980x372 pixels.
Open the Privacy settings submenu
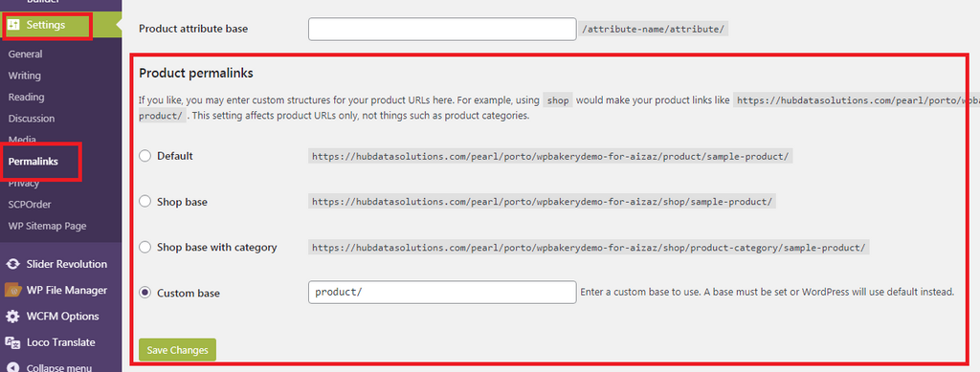pyautogui.click(x=24, y=184)
